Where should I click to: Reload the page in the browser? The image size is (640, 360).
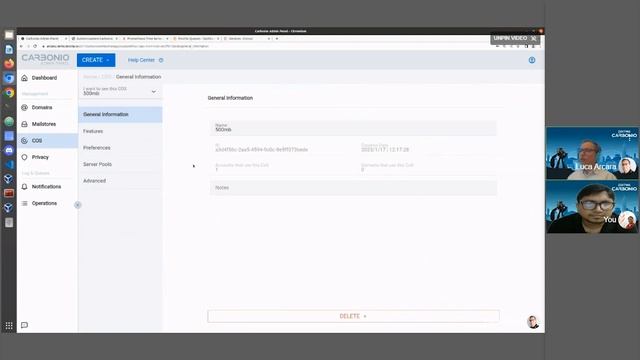(35, 46)
